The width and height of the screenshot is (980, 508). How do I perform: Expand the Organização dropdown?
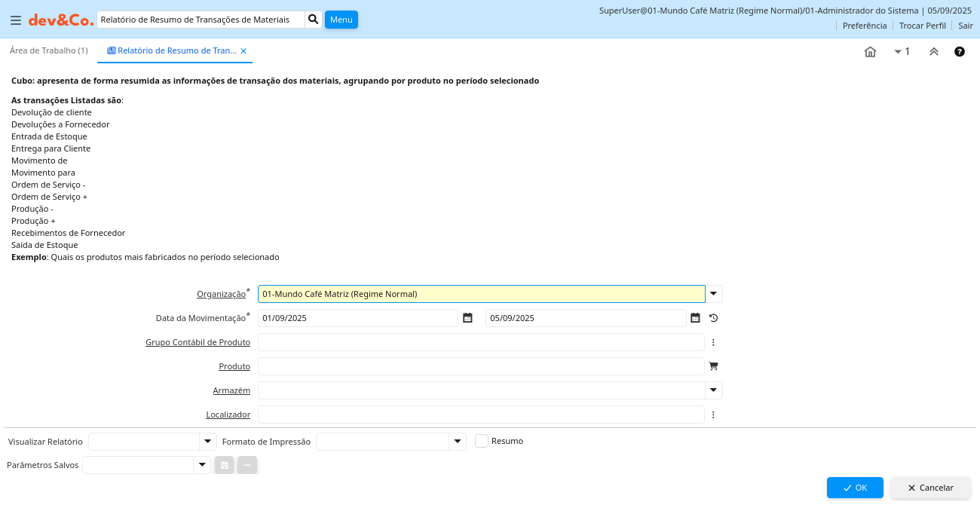pyautogui.click(x=713, y=294)
